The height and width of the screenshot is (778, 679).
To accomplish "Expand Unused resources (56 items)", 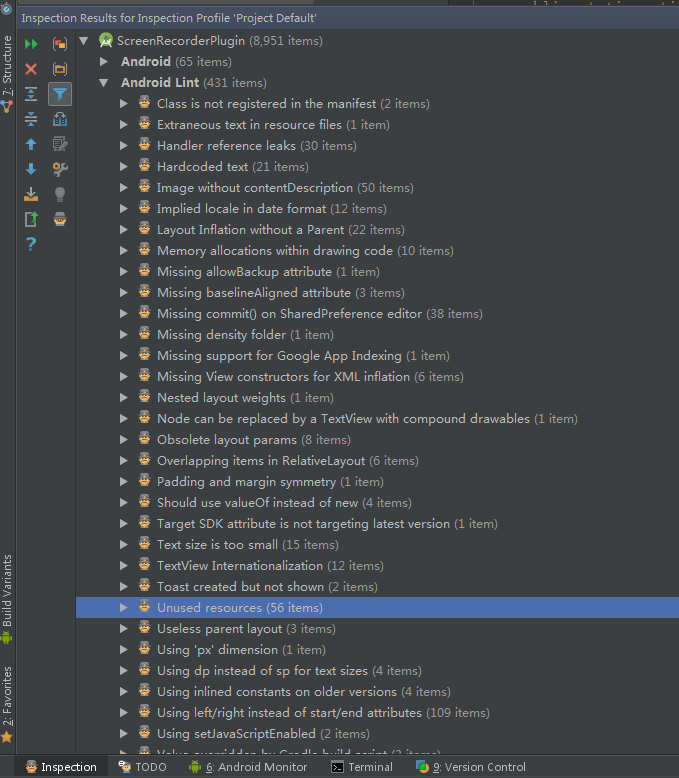I will tap(124, 607).
